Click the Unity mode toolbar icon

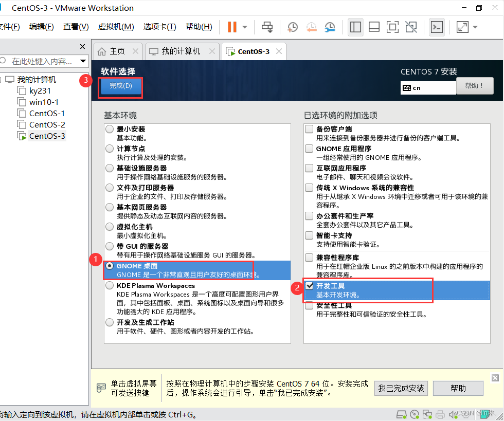tap(411, 27)
